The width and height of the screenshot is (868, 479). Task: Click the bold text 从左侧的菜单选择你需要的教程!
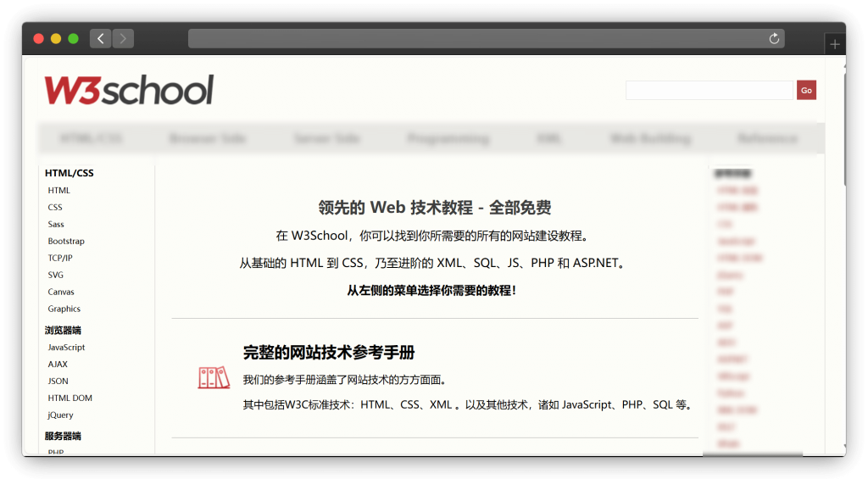[431, 290]
